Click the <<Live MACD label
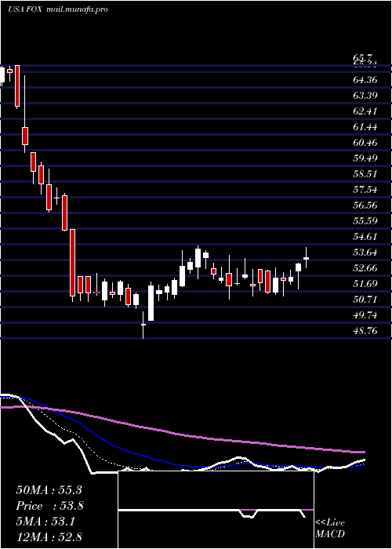This screenshot has width=392, height=549. (x=330, y=529)
